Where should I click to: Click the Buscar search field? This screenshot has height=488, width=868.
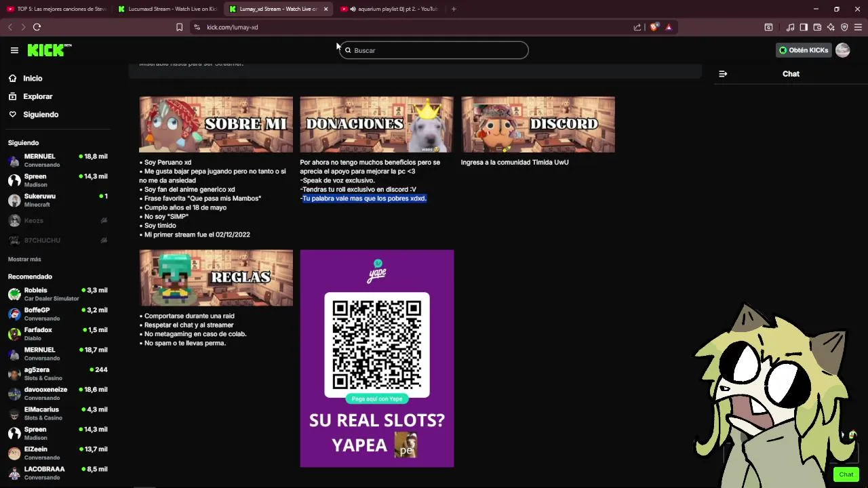coord(434,50)
